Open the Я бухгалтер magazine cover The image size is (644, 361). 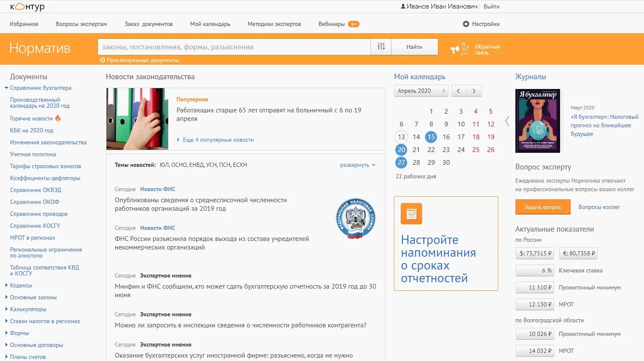click(x=538, y=121)
